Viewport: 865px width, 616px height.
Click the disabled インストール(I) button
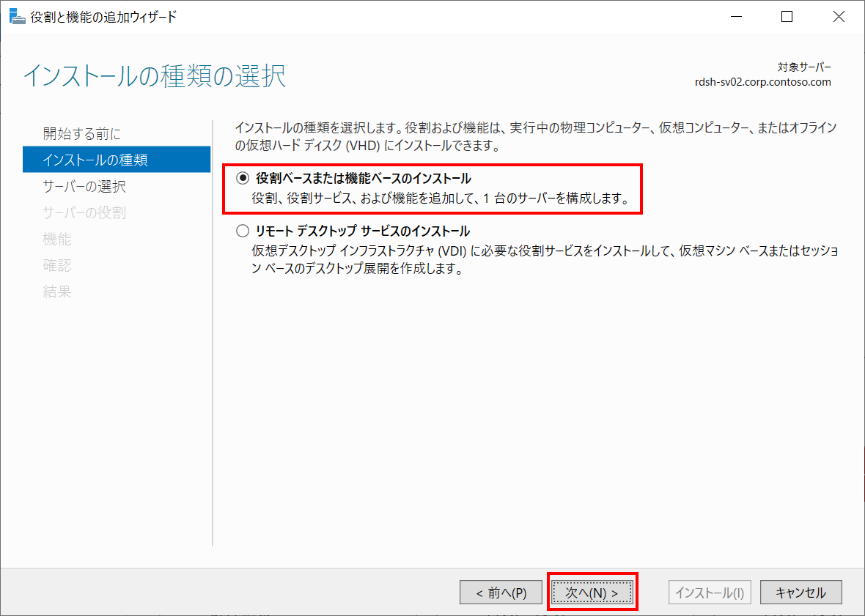[709, 592]
